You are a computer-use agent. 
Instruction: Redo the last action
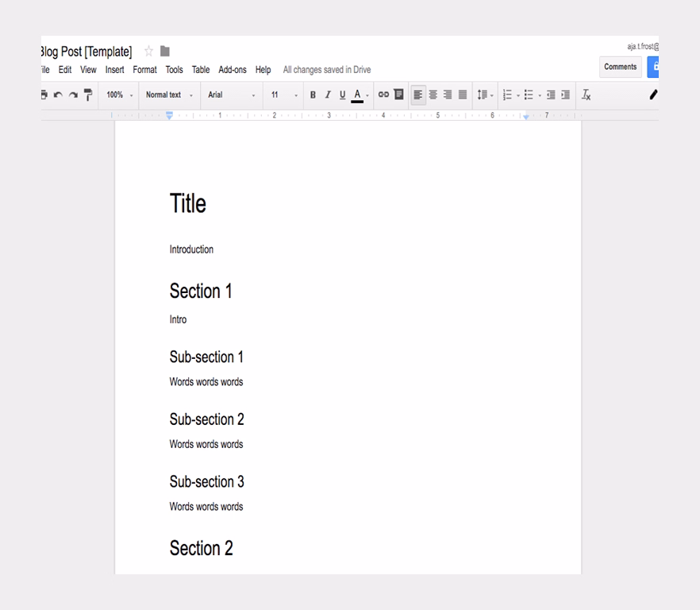[73, 95]
